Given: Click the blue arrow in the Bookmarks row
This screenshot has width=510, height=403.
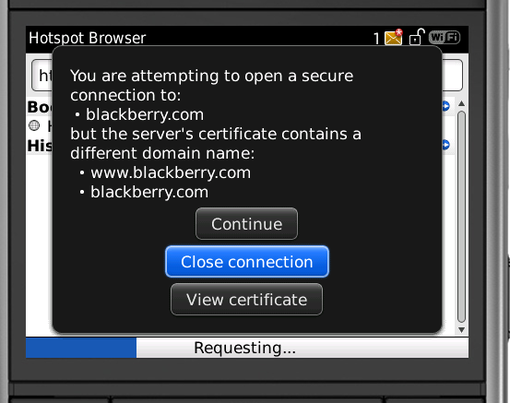Looking at the screenshot, I should (446, 106).
